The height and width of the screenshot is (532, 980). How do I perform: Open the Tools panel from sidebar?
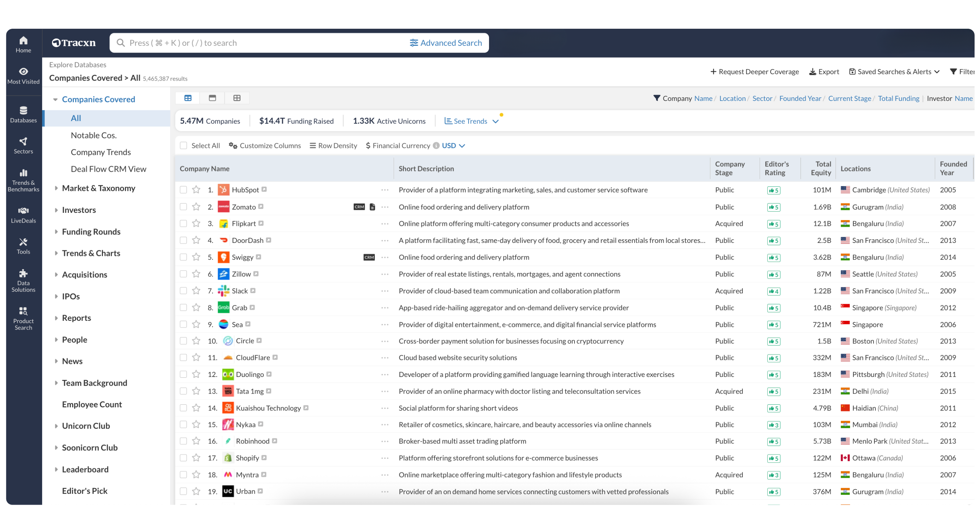point(23,246)
